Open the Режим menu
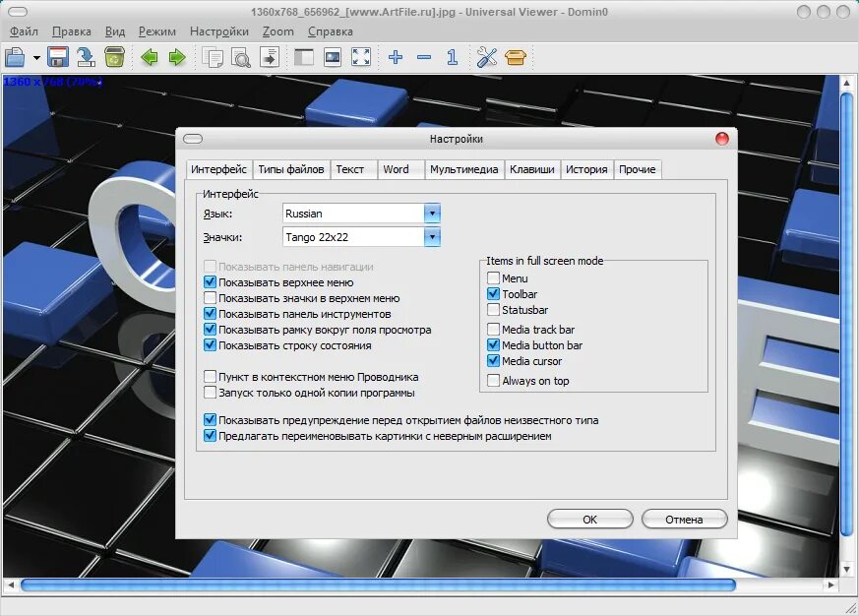The image size is (859, 616). click(157, 31)
